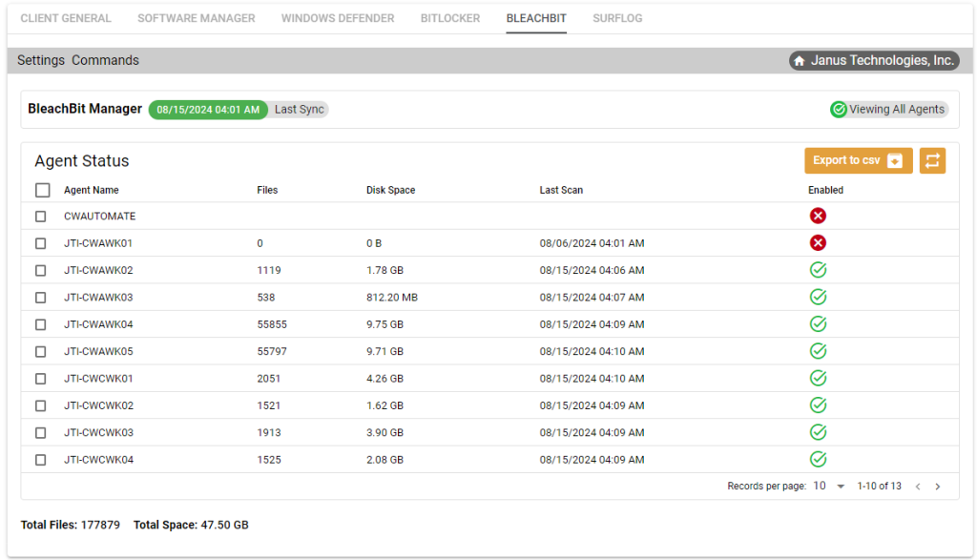977x560 pixels.
Task: Sort the table by Agent Name column
Action: pyautogui.click(x=91, y=190)
